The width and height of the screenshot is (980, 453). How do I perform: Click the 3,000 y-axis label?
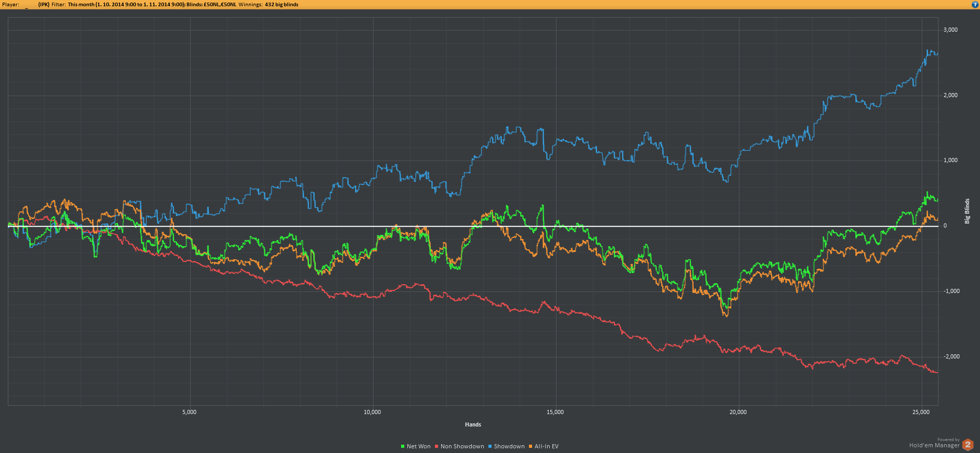pos(950,30)
